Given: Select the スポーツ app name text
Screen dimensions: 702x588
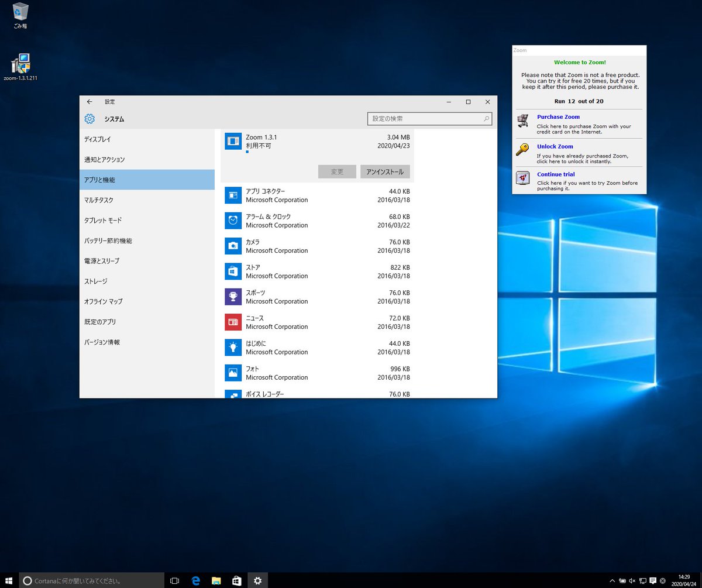Looking at the screenshot, I should click(256, 293).
